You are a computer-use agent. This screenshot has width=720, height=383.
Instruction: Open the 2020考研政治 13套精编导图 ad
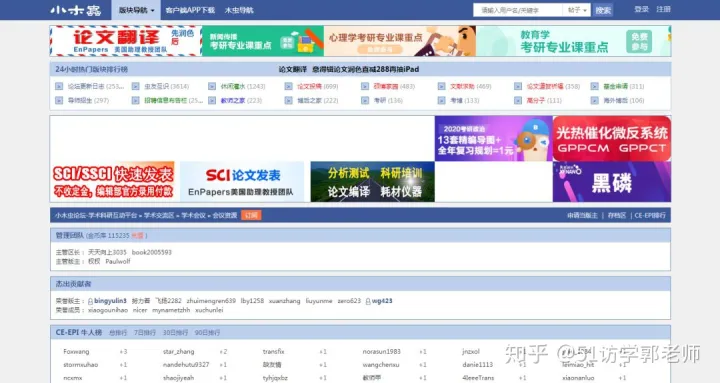tap(494, 138)
